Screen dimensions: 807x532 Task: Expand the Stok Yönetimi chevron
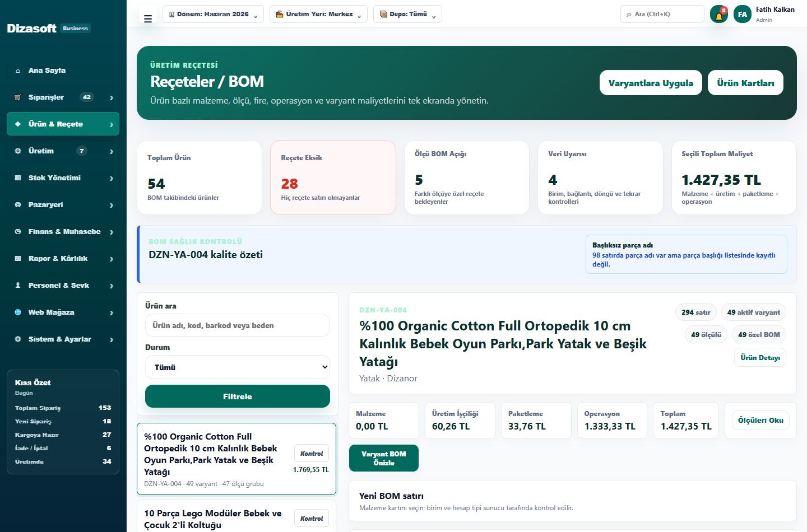coord(112,178)
